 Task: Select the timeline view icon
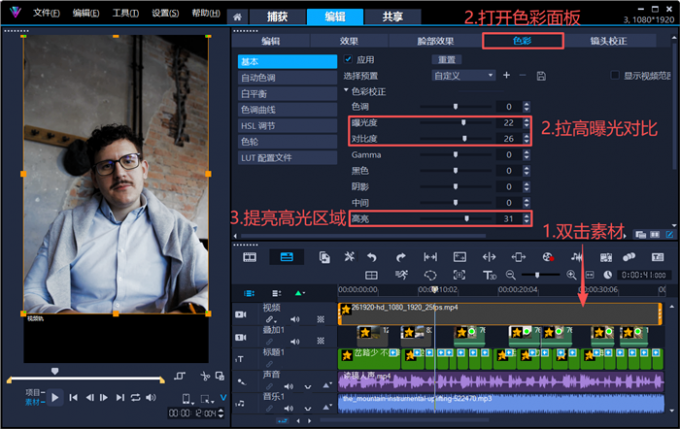coord(287,257)
